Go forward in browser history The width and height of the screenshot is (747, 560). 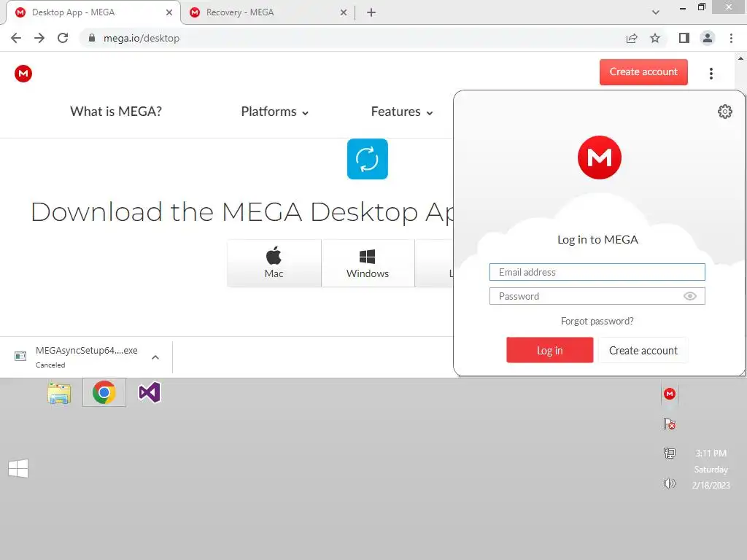pyautogui.click(x=39, y=38)
